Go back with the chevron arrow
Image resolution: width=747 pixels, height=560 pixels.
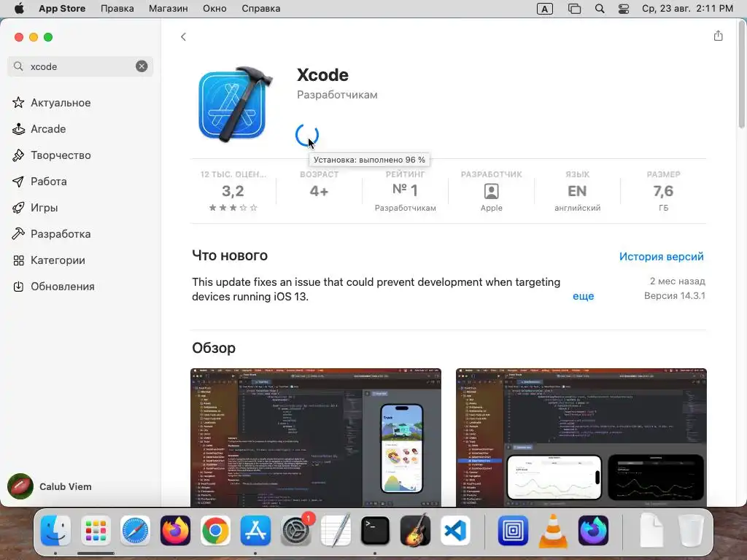183,36
